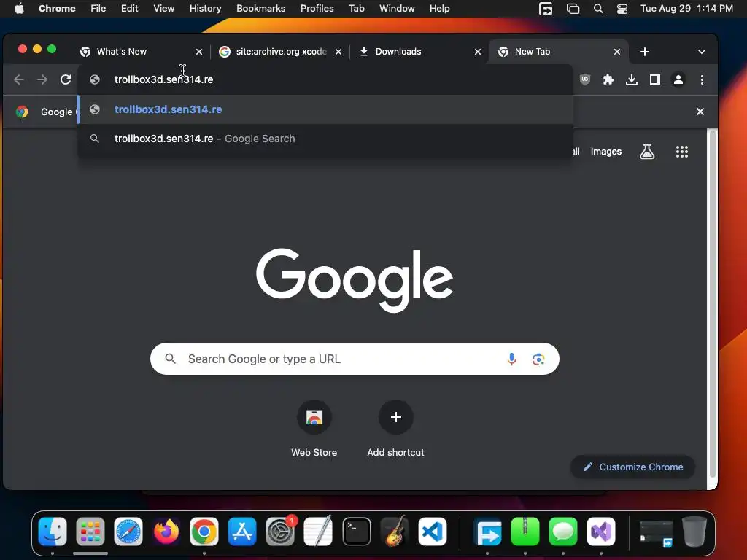Open Terminal from the Dock

click(356, 532)
